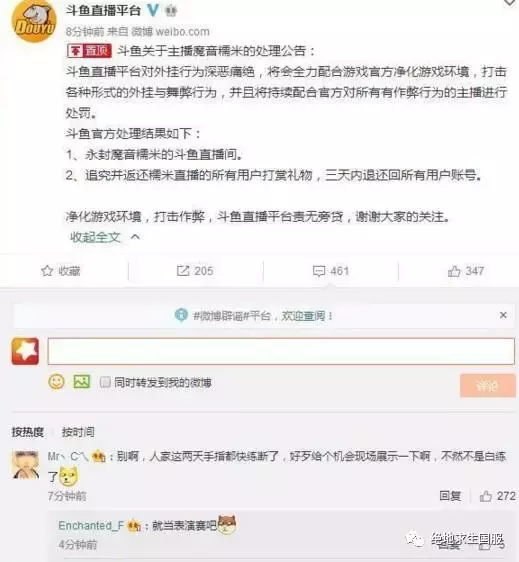Attach a picture with the image icon
Viewport: 519px width, 562px height.
tap(82, 382)
